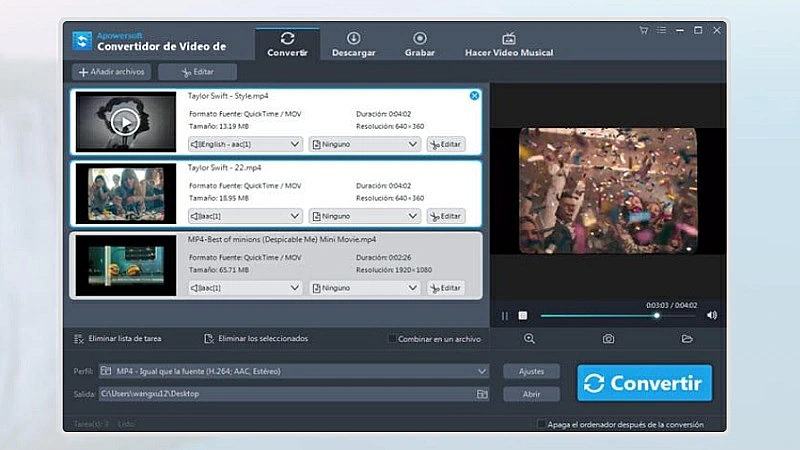This screenshot has width=800, height=450.
Task: Enable Combinar en un archivo checkbox
Action: [x=393, y=339]
